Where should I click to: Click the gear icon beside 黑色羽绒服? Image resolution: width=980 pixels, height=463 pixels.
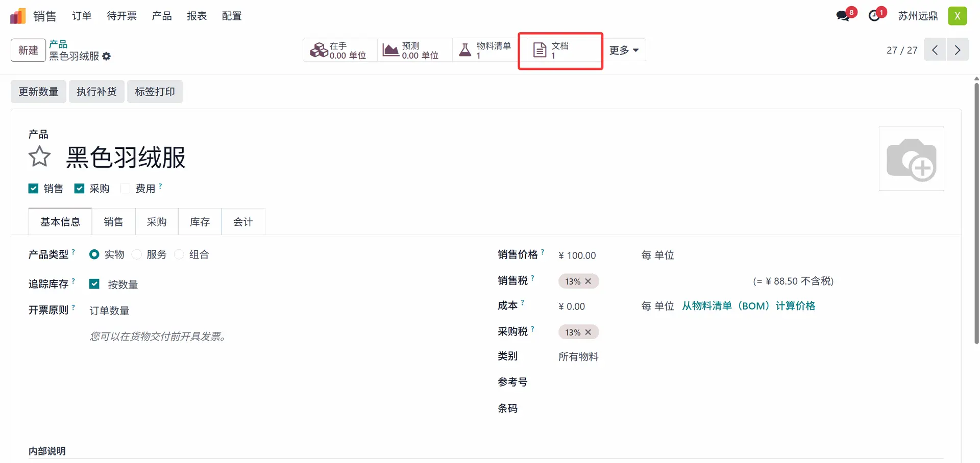pos(106,56)
